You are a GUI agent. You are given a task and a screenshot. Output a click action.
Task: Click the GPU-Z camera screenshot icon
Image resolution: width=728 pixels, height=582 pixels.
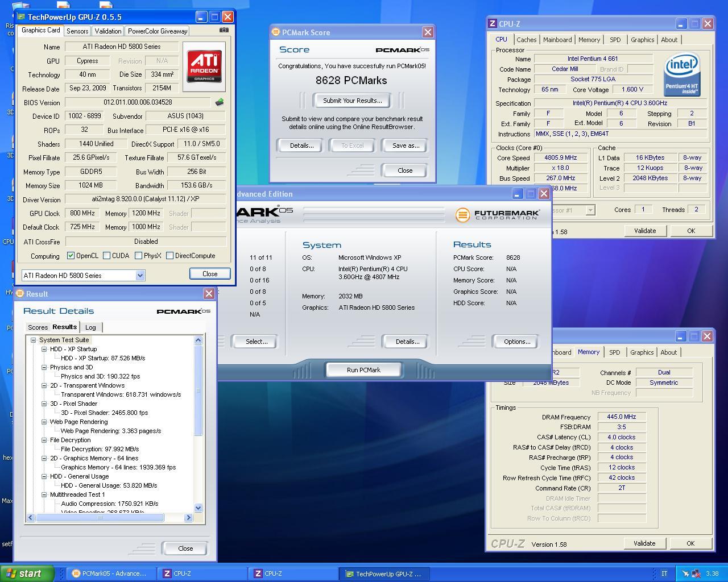224,30
